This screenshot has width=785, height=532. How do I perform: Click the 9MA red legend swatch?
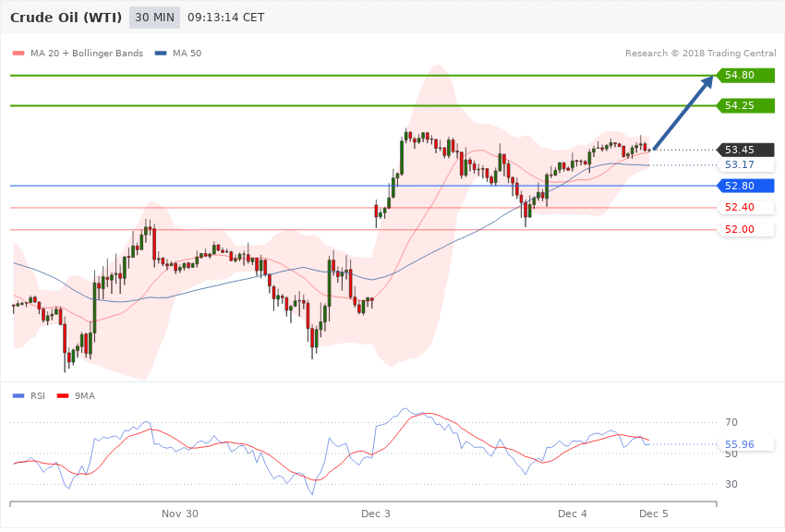(63, 396)
